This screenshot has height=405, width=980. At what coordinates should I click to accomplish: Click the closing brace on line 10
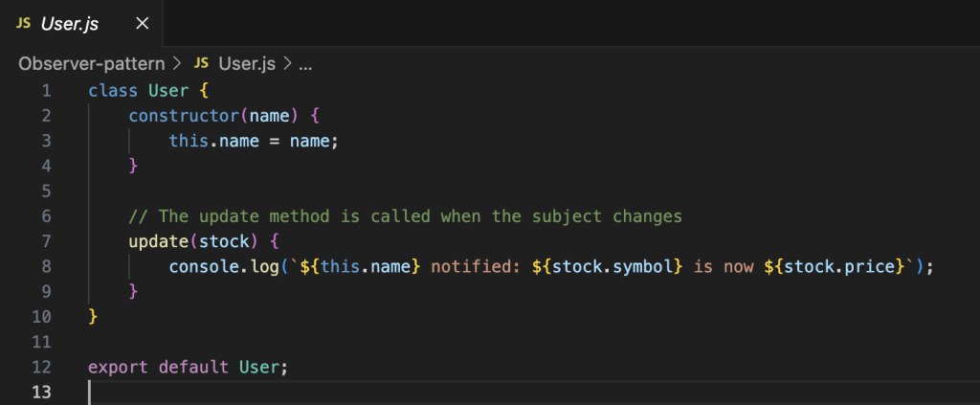93,315
